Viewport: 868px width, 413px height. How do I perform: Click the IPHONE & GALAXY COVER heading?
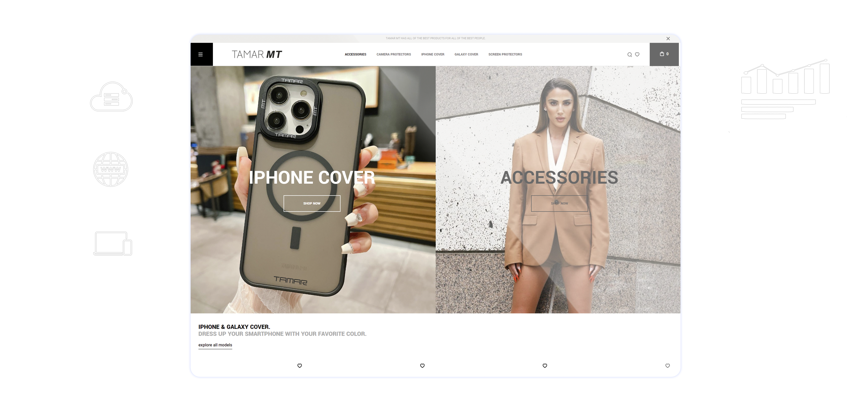(x=234, y=327)
